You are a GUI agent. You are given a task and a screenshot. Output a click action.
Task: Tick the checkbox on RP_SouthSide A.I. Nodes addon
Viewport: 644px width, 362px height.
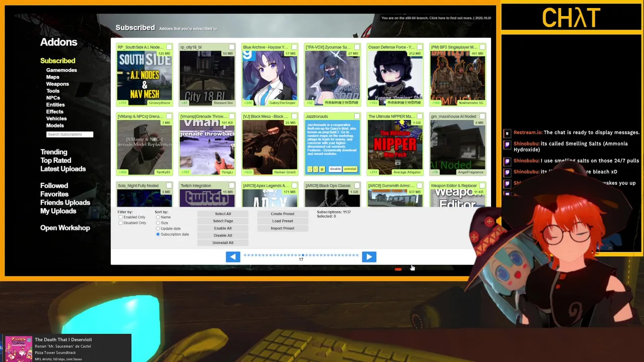(169, 47)
